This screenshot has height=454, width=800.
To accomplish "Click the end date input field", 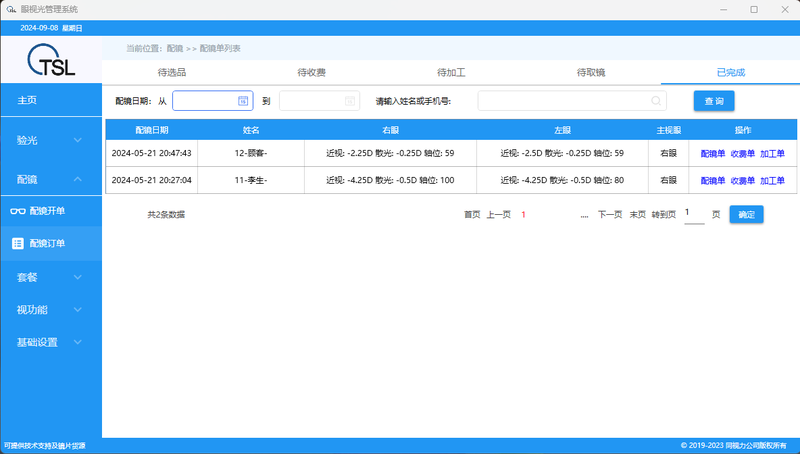I will pyautogui.click(x=319, y=101).
